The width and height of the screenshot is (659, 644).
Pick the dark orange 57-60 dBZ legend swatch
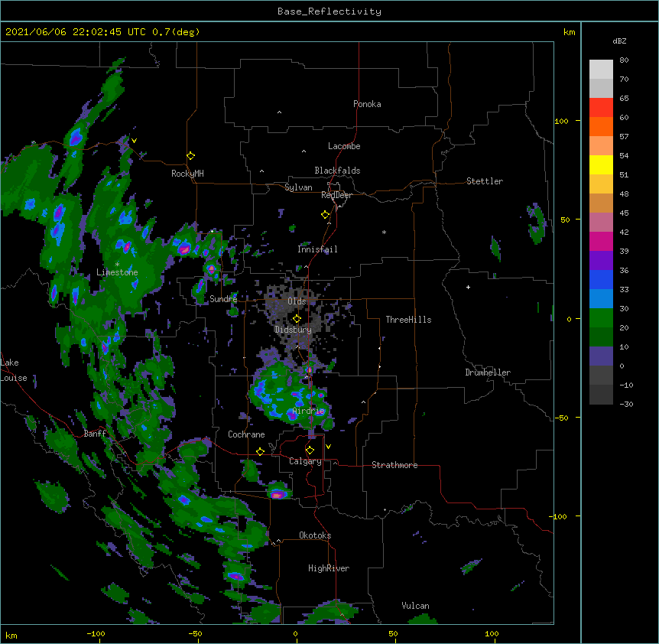pos(601,126)
